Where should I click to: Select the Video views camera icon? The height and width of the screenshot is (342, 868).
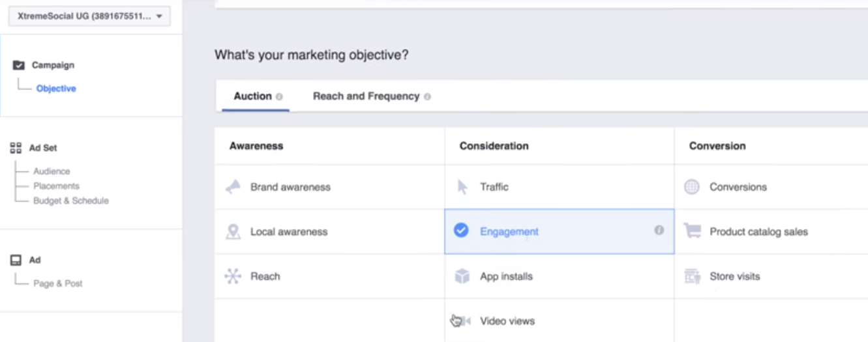point(462,321)
